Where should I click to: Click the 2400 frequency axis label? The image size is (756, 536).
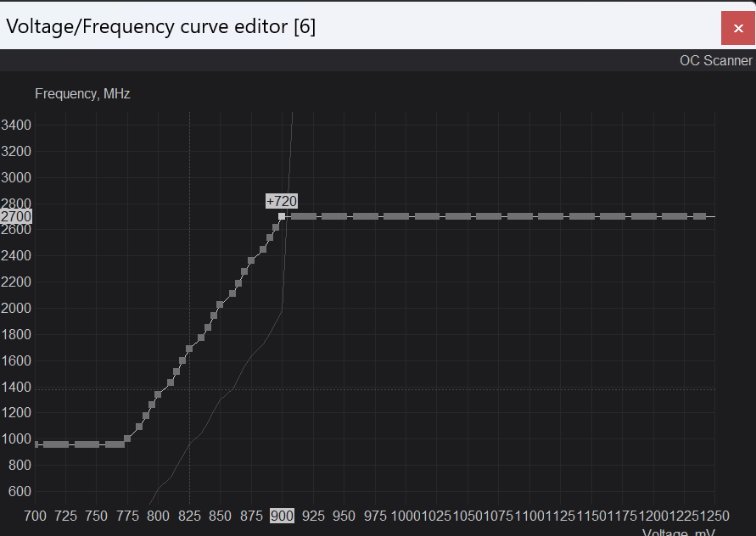click(16, 256)
